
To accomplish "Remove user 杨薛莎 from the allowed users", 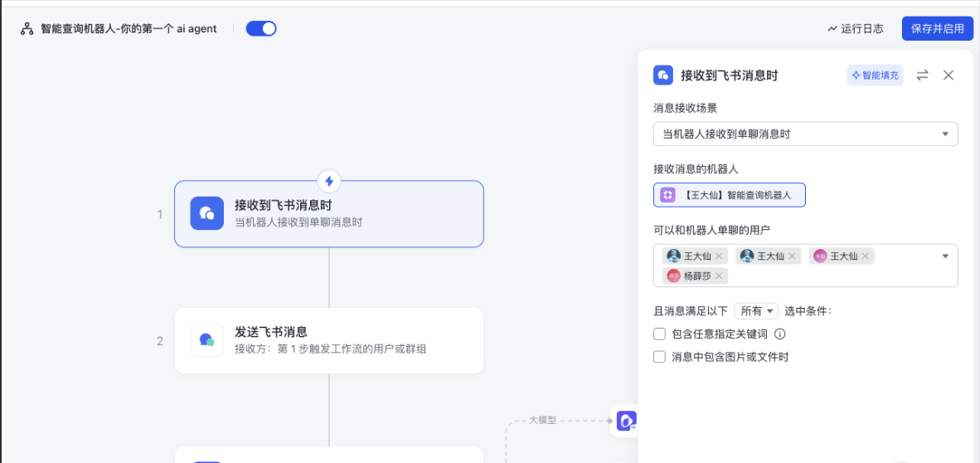I will click(x=719, y=276).
